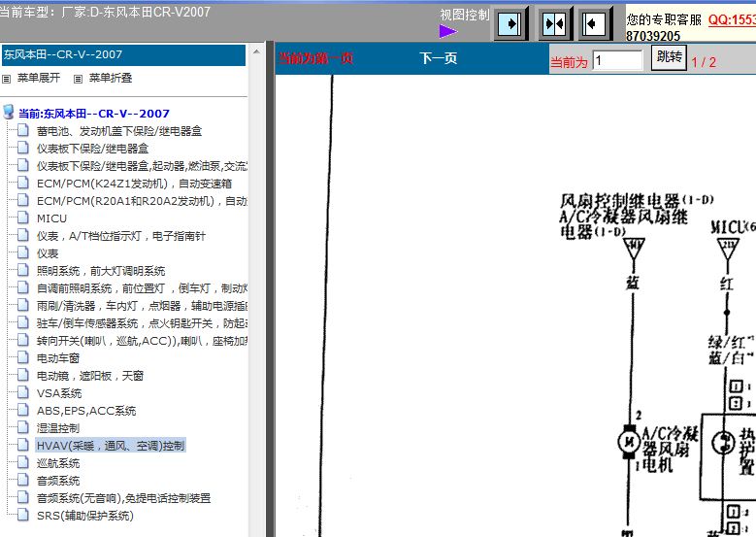Click the computer icon beside 当前:东风本田
The width and height of the screenshot is (756, 537).
(8, 112)
